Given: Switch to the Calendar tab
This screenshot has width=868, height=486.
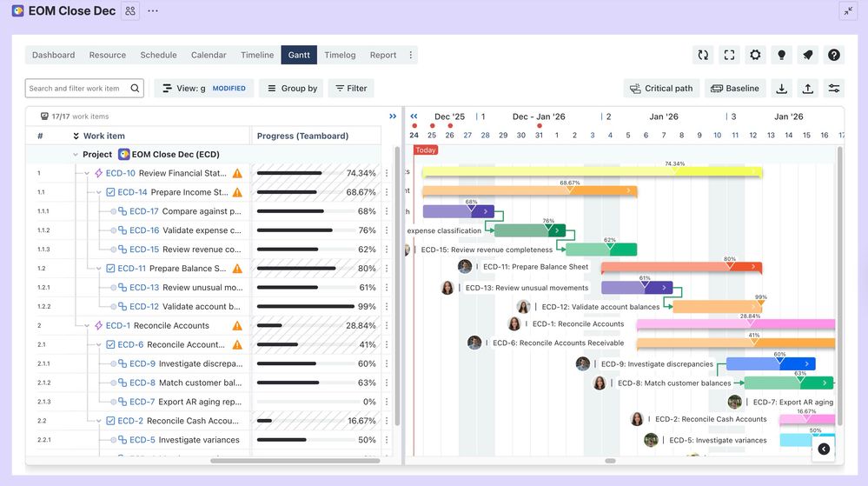Looking at the screenshot, I should tap(209, 55).
